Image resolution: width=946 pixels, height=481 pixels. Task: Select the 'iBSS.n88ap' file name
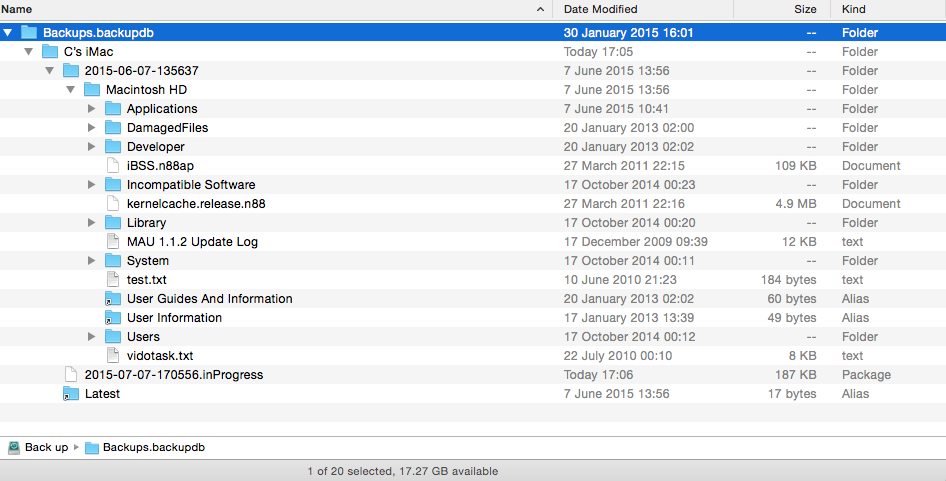pyautogui.click(x=160, y=166)
